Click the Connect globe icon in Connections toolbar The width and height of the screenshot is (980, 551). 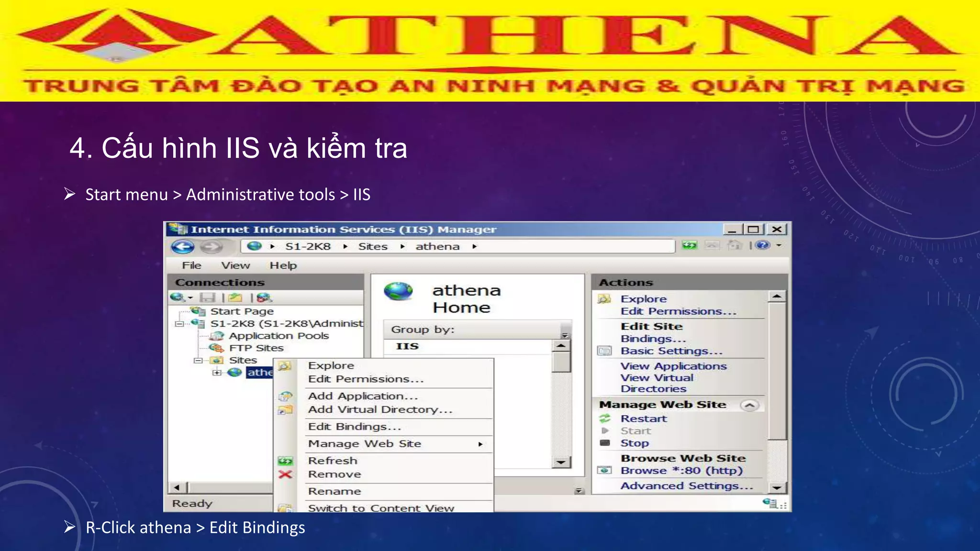pos(178,298)
